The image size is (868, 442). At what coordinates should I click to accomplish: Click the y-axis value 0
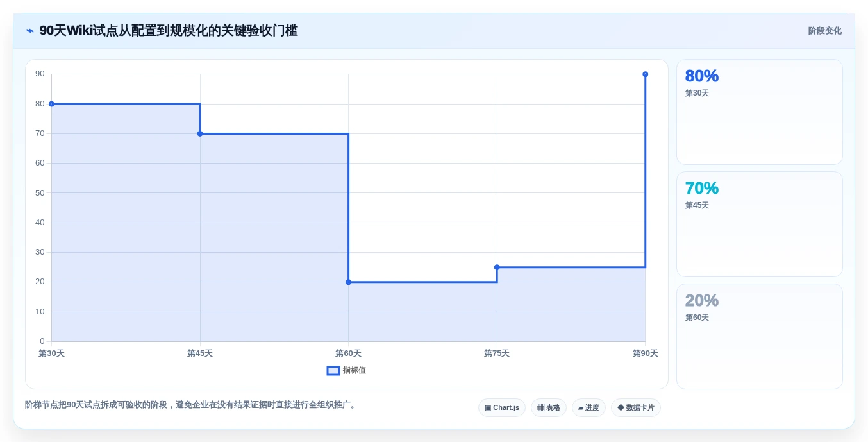[x=42, y=341]
